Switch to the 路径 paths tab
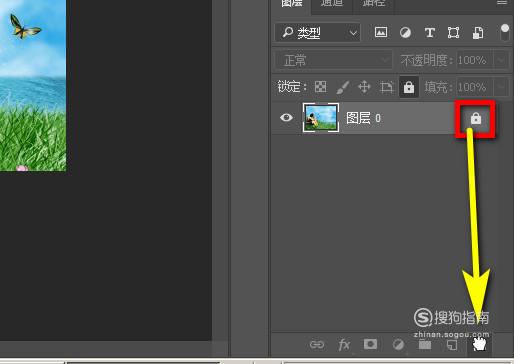The image size is (514, 364). point(374,3)
